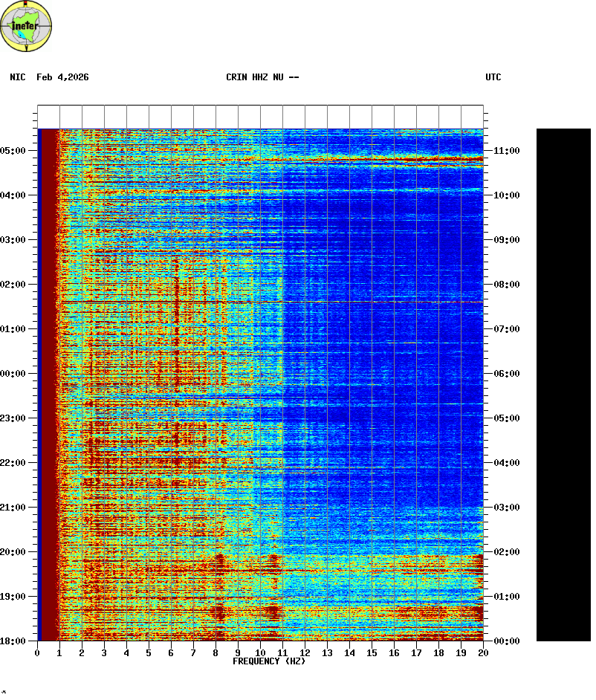596x700 pixels.
Task: Click the 15 Hz frequency tick label
Action: [372, 653]
